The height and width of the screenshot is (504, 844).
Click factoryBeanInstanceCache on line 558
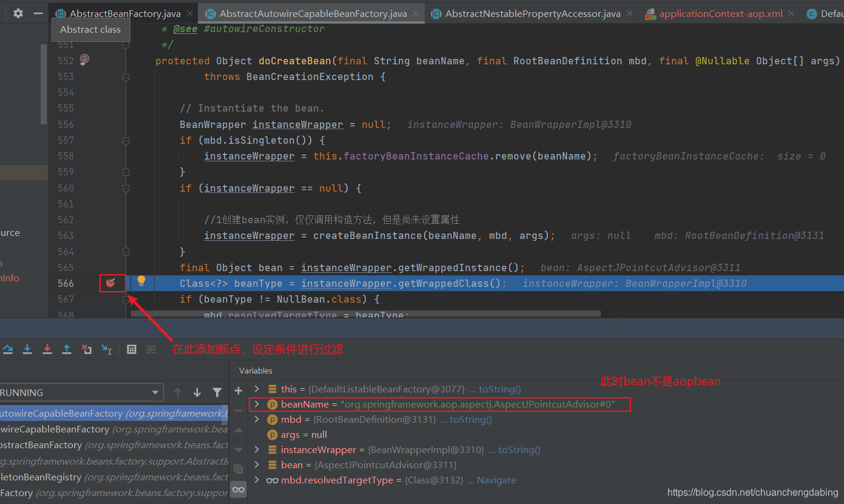[x=416, y=156]
